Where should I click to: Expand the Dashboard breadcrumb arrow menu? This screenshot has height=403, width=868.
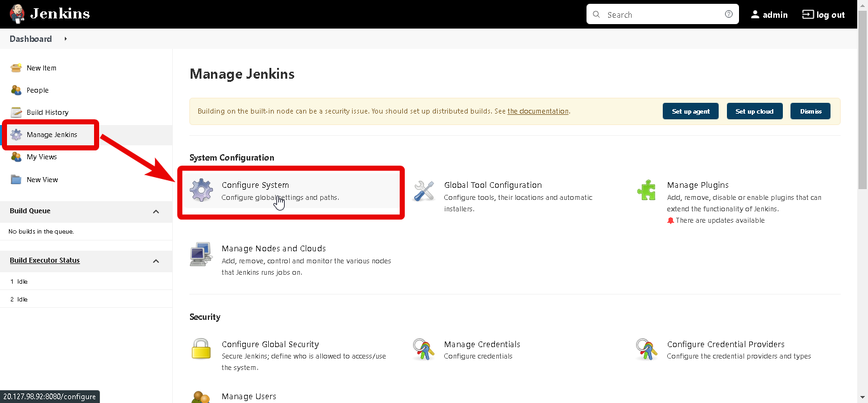pyautogui.click(x=65, y=39)
